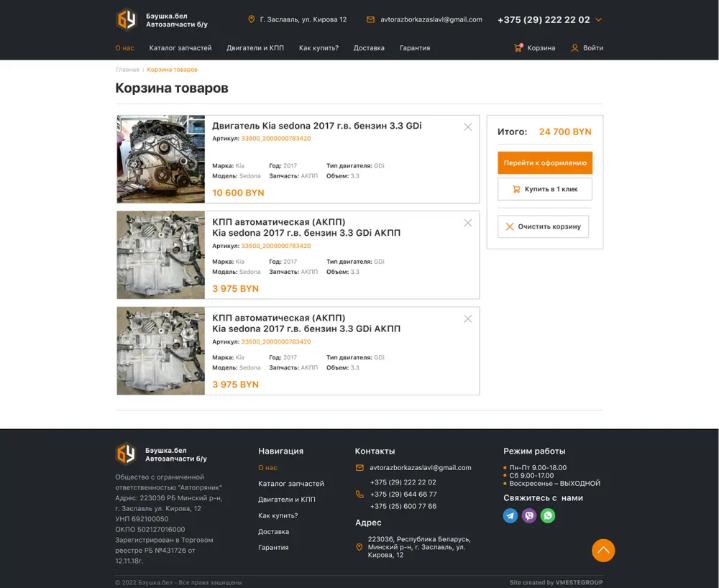Go to Двигатели и КПП in the top menu
This screenshot has height=588, width=719.
(255, 47)
